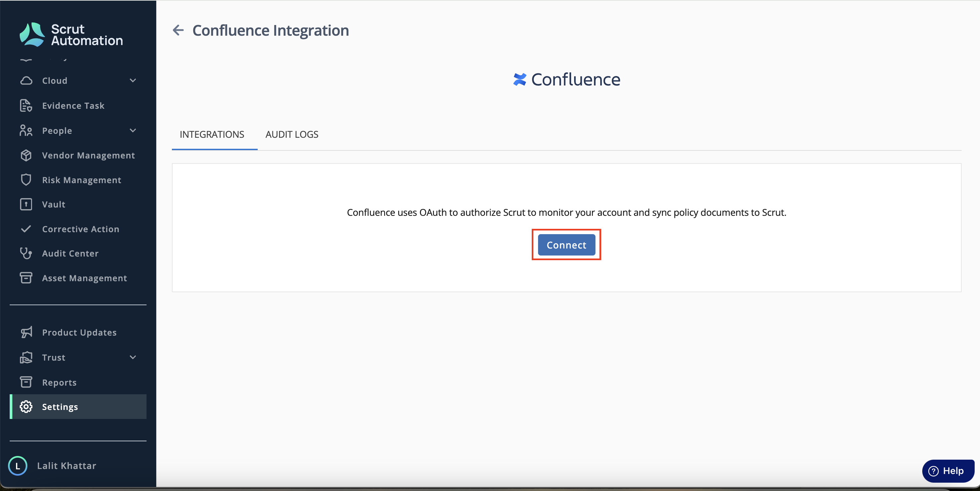
Task: Click the Confluence logo icon
Action: (520, 79)
